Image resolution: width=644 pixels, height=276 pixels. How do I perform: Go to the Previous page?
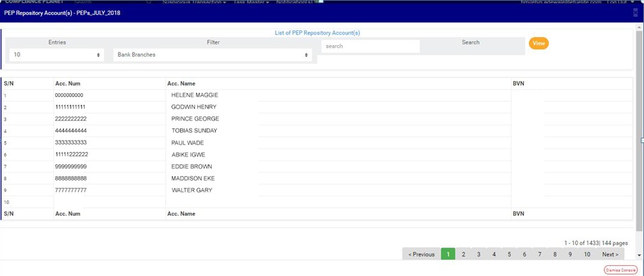[x=422, y=254]
